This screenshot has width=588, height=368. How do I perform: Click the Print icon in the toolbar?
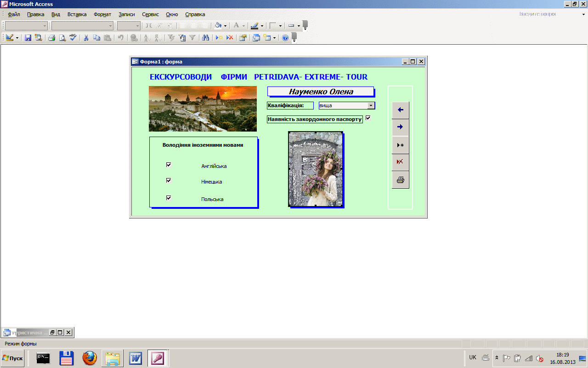[52, 38]
